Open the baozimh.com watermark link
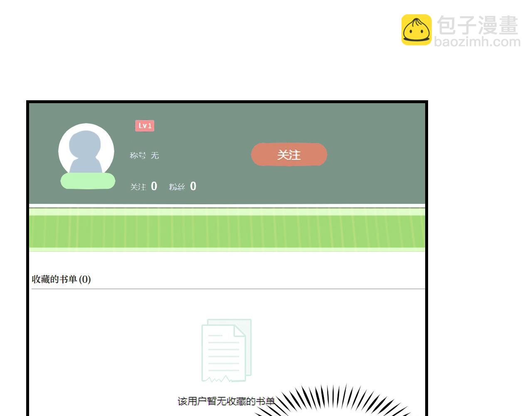 pos(477,42)
